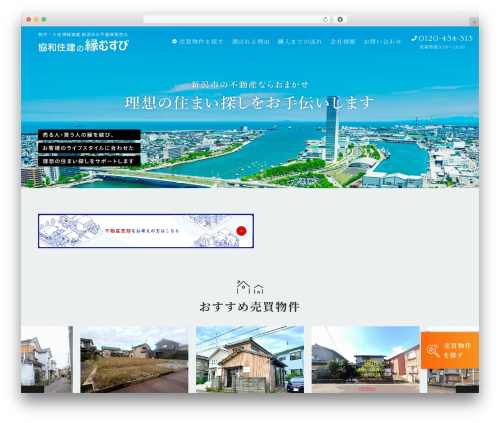
Task: Open a new browser tab with plus button
Action: 474,22
